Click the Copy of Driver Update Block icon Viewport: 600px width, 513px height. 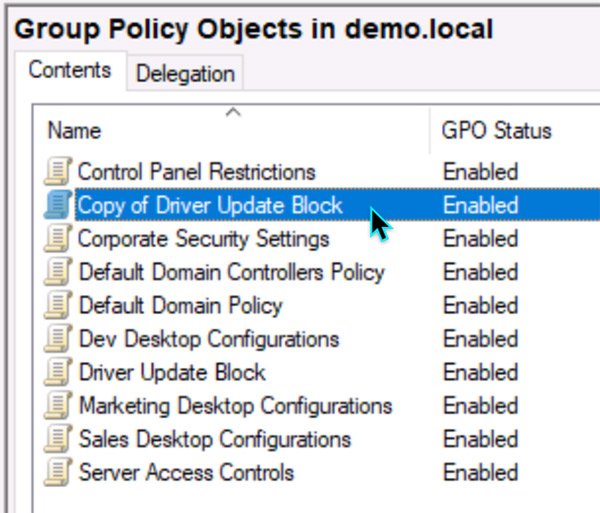click(x=60, y=205)
